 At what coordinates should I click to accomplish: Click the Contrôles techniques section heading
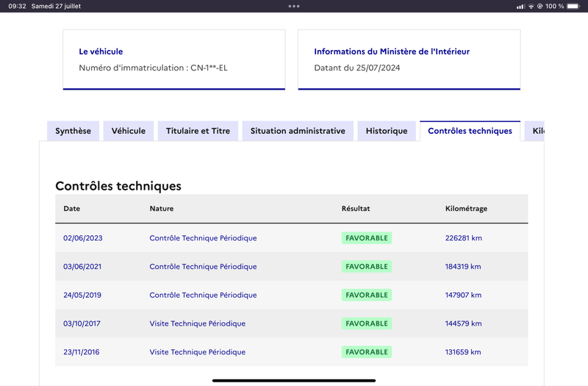118,186
